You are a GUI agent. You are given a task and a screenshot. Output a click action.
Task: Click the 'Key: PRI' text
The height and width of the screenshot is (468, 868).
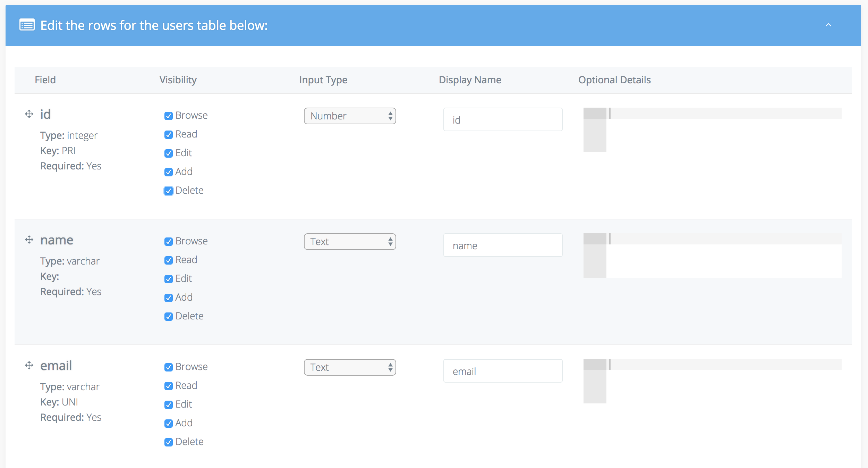58,151
